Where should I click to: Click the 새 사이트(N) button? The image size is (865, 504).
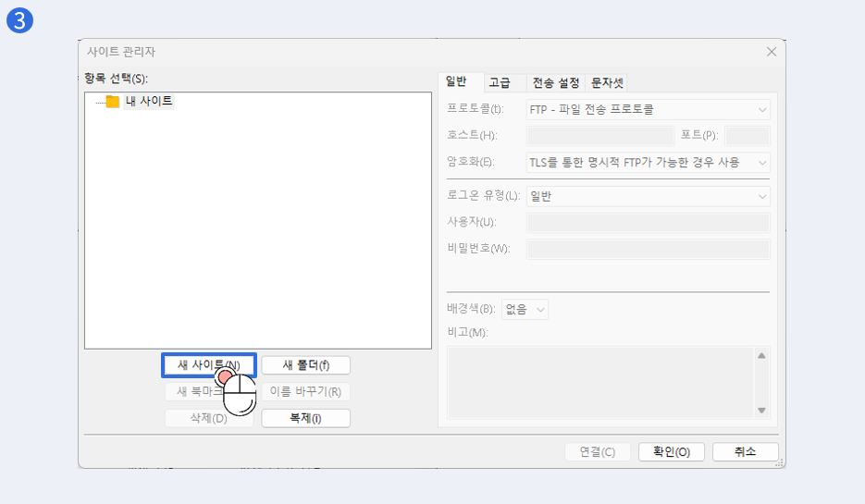point(209,365)
